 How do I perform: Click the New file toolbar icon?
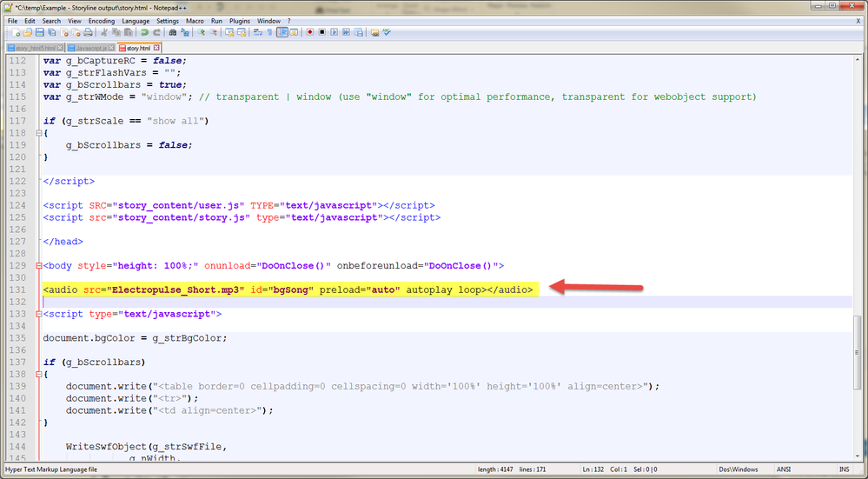point(17,32)
